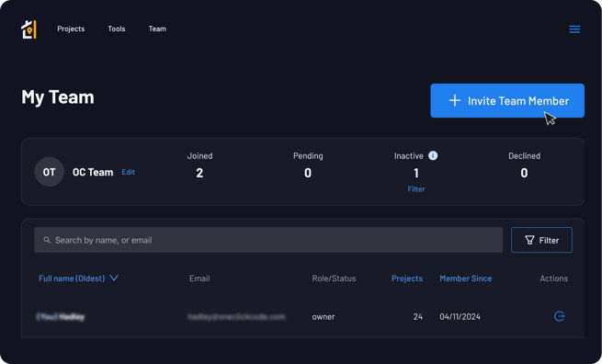Click the house logo icon

[28, 29]
